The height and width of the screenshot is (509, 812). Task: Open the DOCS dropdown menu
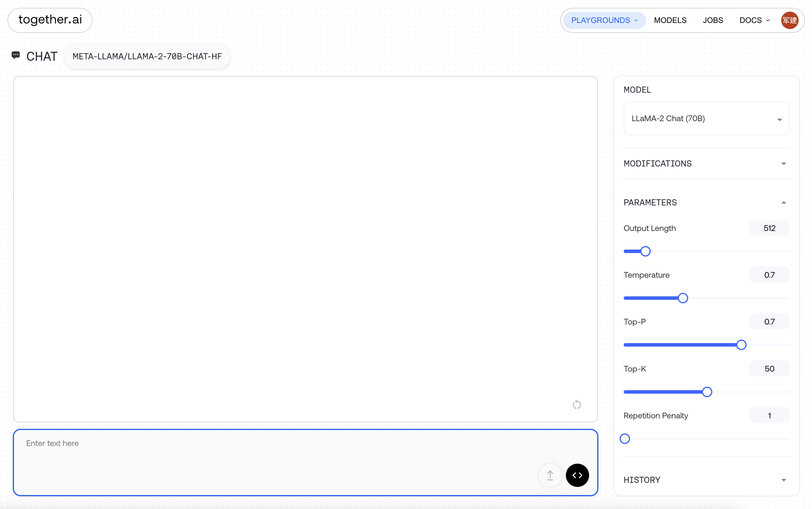pyautogui.click(x=754, y=21)
